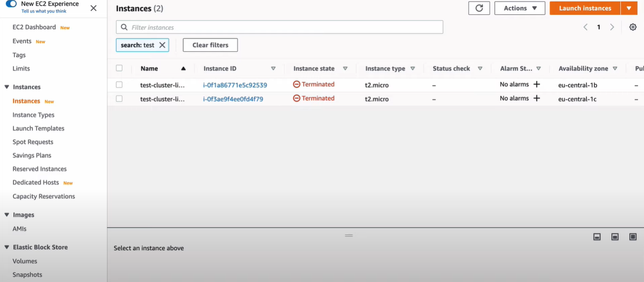Open Dedicated Hosts in sidebar
Image resolution: width=644 pixels, height=282 pixels.
36,183
